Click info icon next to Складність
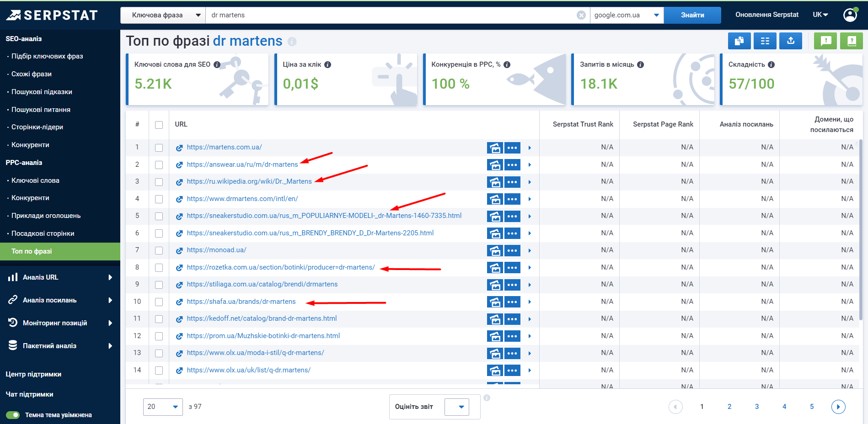Viewport: 868px width, 424px height. pos(771,65)
